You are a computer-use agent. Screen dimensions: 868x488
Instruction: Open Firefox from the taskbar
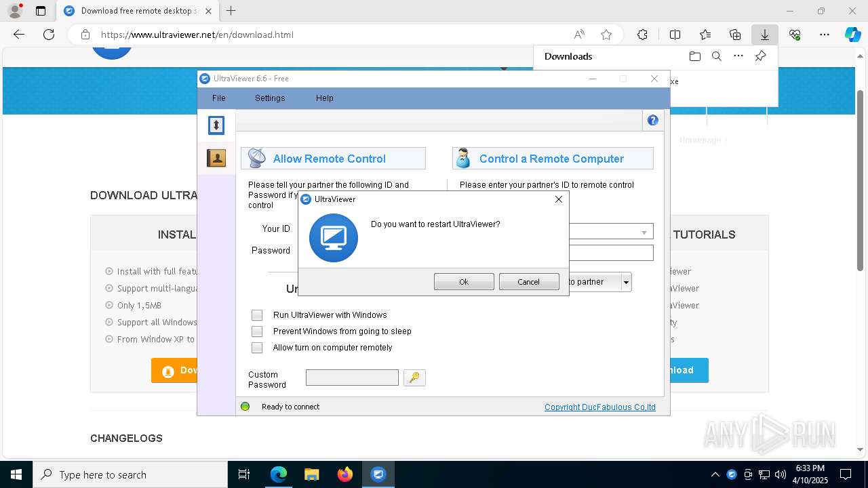345,474
